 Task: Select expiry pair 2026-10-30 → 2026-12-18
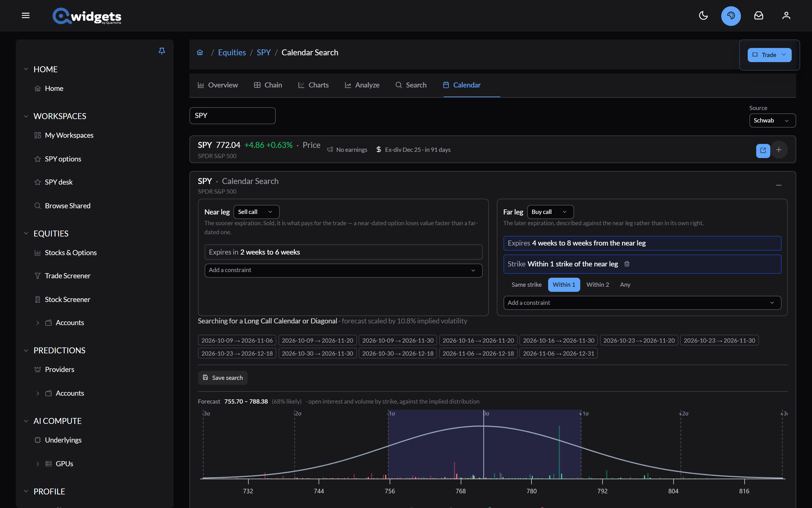point(398,354)
